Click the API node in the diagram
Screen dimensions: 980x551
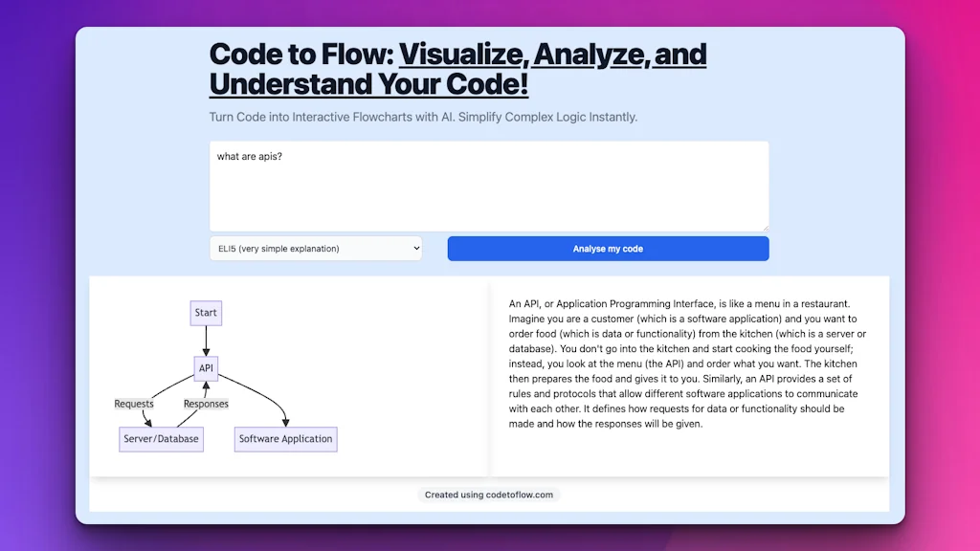pos(206,368)
